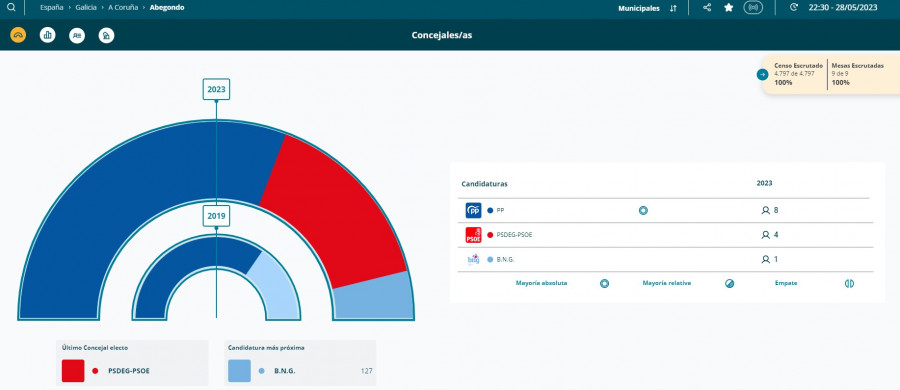
Task: Go to España breadcrumb
Action: [x=52, y=7]
